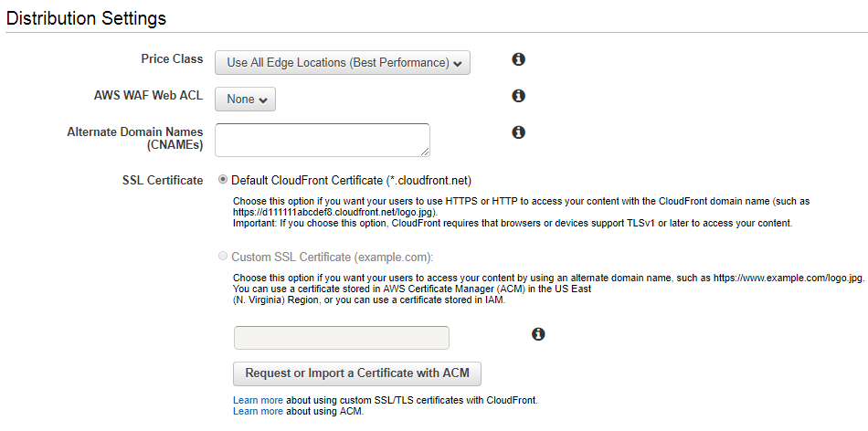Screen dimensions: 868x431
Task: Click the Distribution Settings heading
Action: tap(86, 18)
